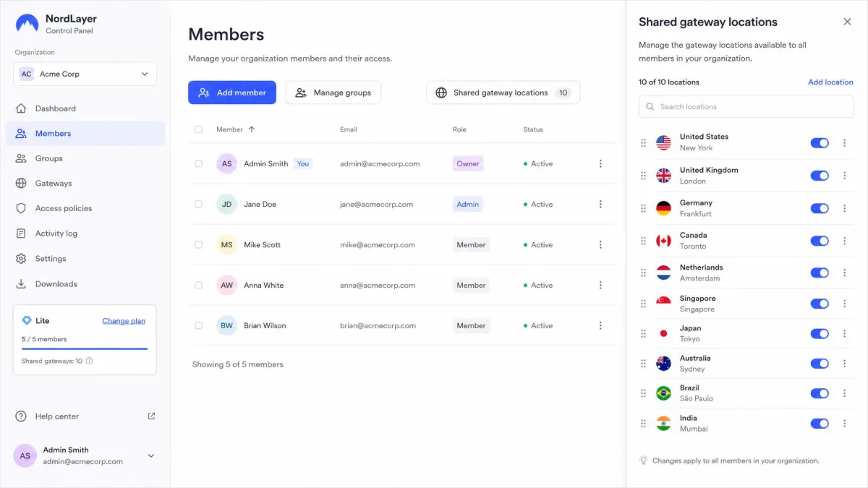Viewport: 868px width, 488px height.
Task: Disable the Canada Toronto gateway
Action: [820, 241]
